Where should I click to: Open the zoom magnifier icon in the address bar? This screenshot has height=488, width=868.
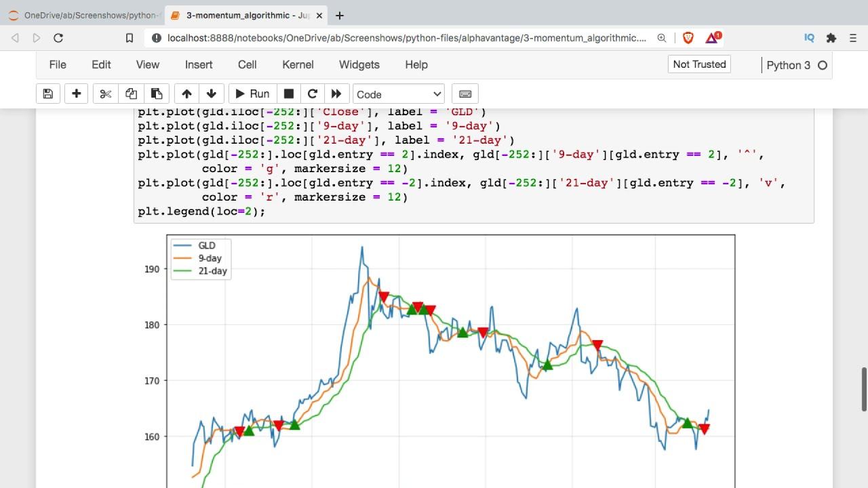(662, 38)
